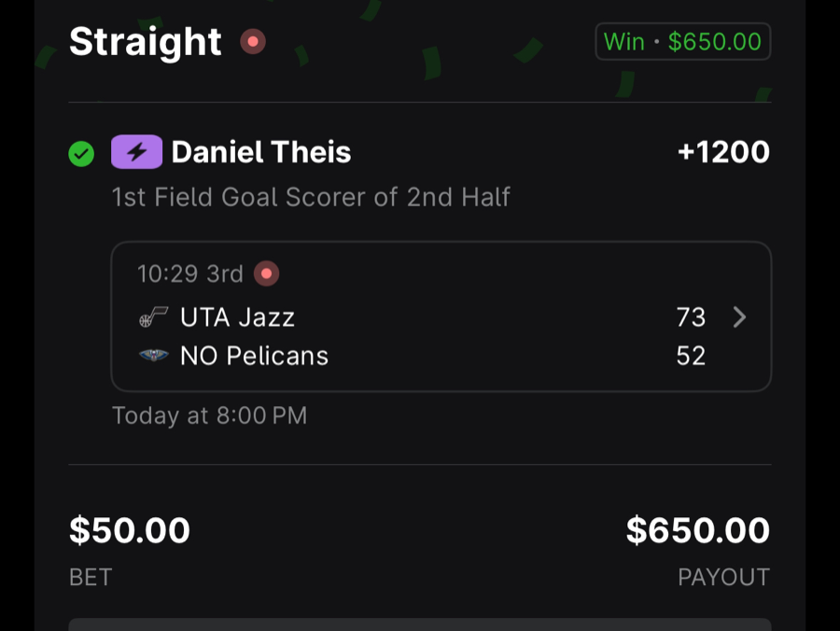Click the UTA Jazz score of 73
Screen dimensions: 840x631
click(691, 317)
